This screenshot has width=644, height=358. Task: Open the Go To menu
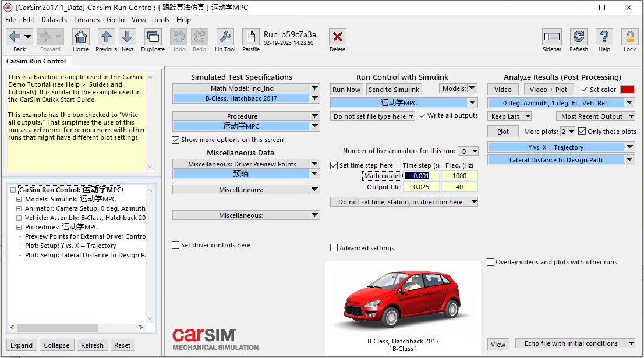point(115,20)
